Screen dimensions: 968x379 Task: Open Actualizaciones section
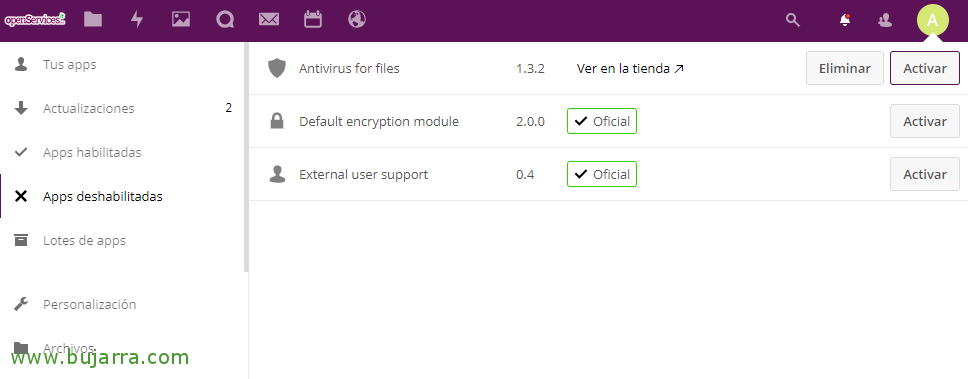click(88, 109)
